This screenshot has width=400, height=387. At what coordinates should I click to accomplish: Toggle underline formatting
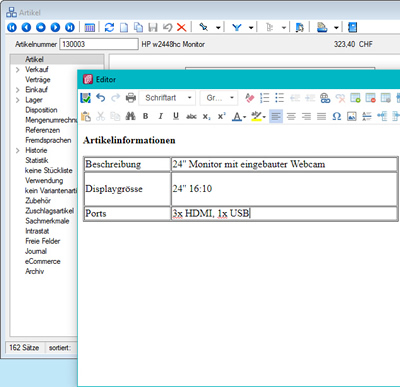(176, 116)
